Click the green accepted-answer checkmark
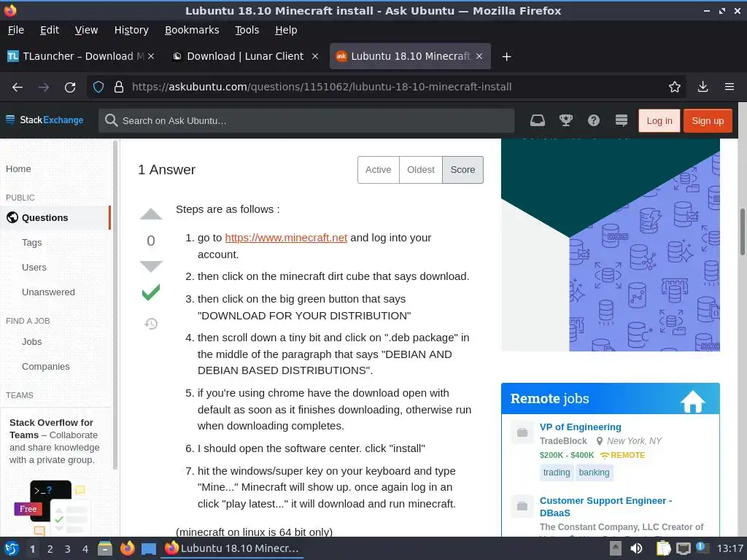This screenshot has height=560, width=747. [151, 292]
